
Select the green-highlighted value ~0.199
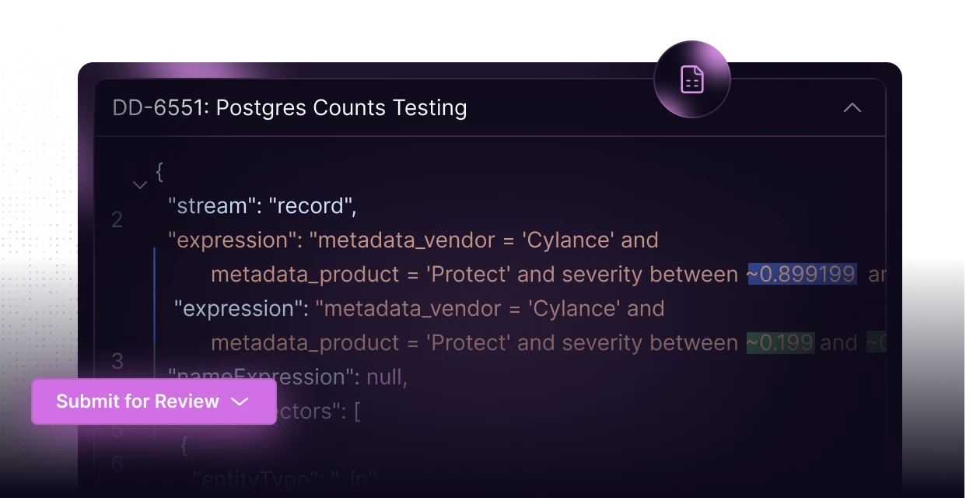point(780,342)
